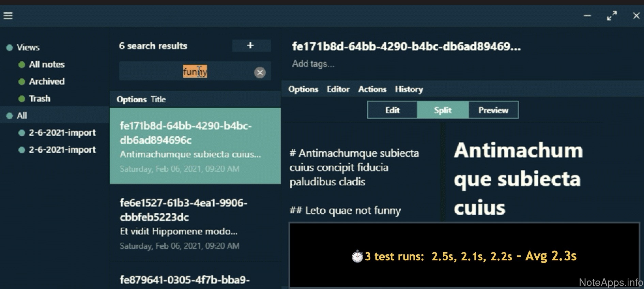Click the green dot beside Trash

(22, 99)
